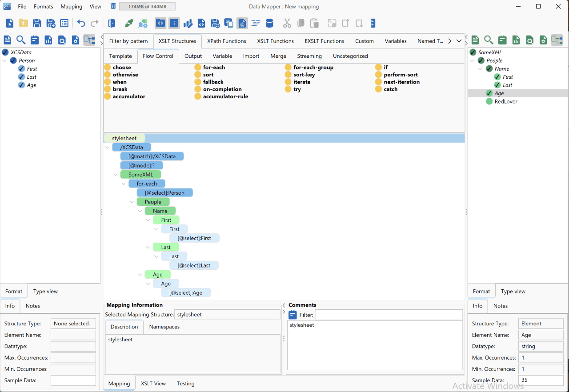Open the Mapping menu

click(72, 7)
